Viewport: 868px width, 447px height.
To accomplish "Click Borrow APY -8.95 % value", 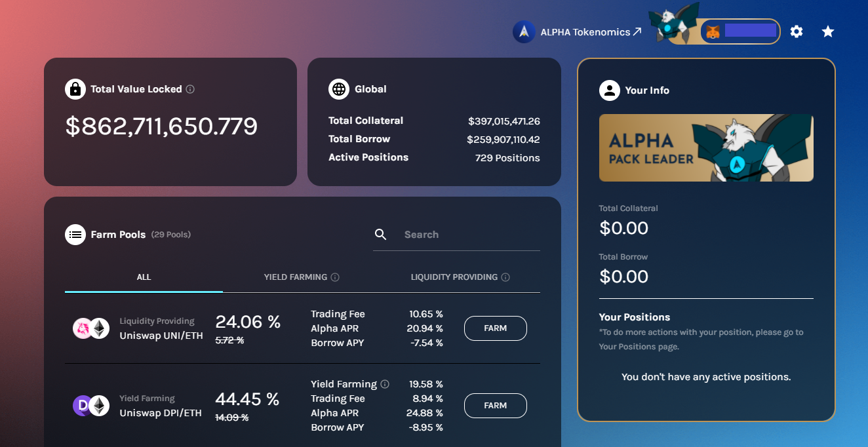I will tap(425, 427).
